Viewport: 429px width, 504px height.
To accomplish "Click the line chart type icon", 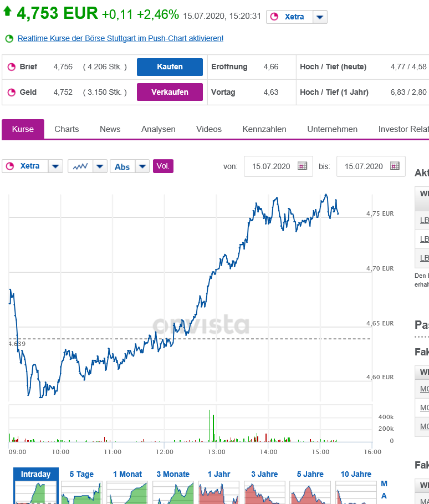I will click(x=80, y=166).
